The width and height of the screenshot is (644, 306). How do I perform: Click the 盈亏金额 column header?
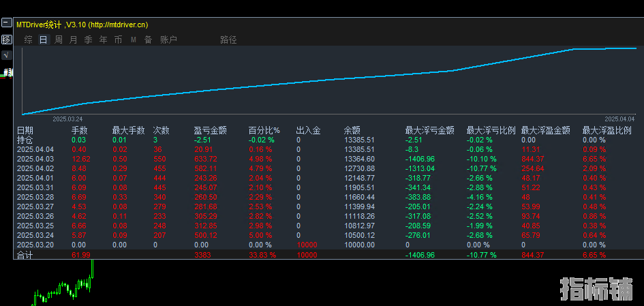click(211, 131)
